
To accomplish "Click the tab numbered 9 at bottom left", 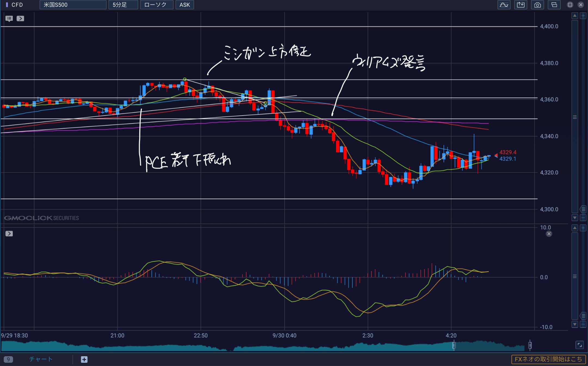I will pos(8,359).
